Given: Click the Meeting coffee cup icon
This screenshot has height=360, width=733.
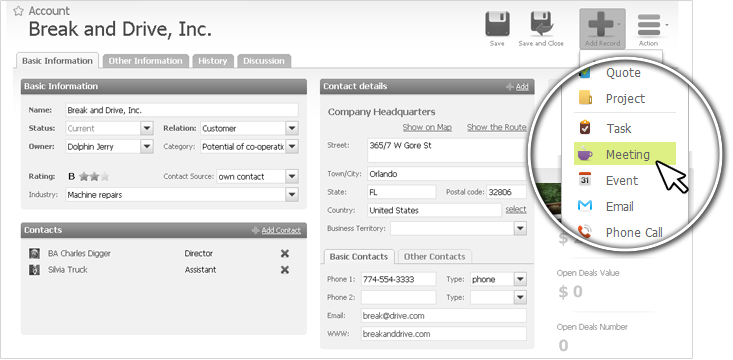Looking at the screenshot, I should [x=585, y=154].
